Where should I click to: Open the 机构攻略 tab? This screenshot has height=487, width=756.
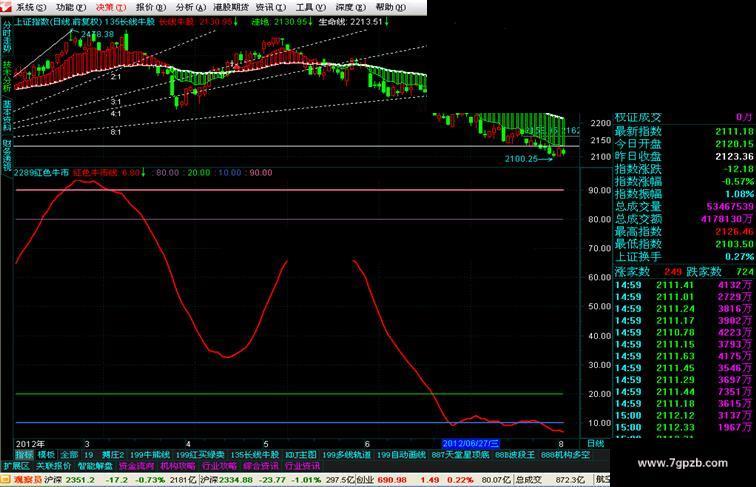click(x=178, y=466)
